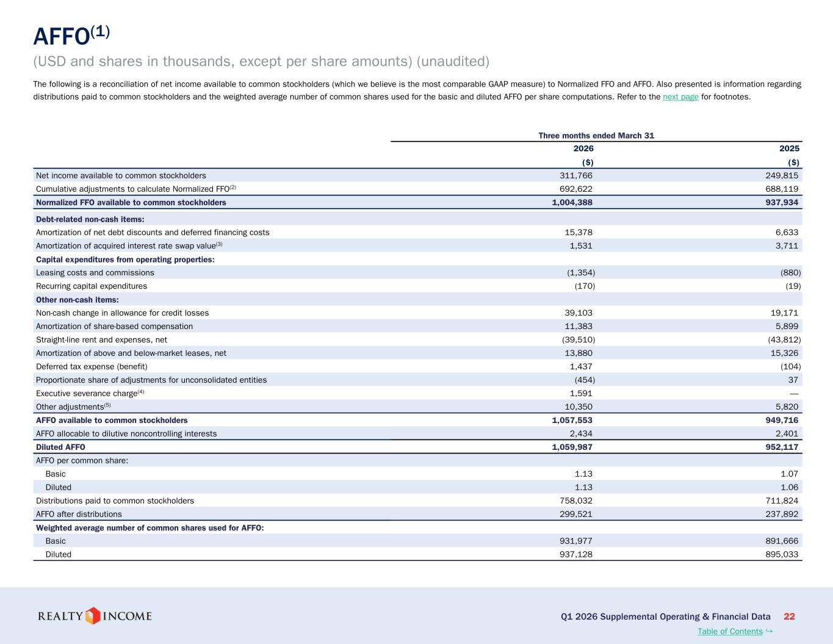This screenshot has height=644, width=833.
Task: Click 'Weighted average number of common shares' header
Action: (x=150, y=528)
